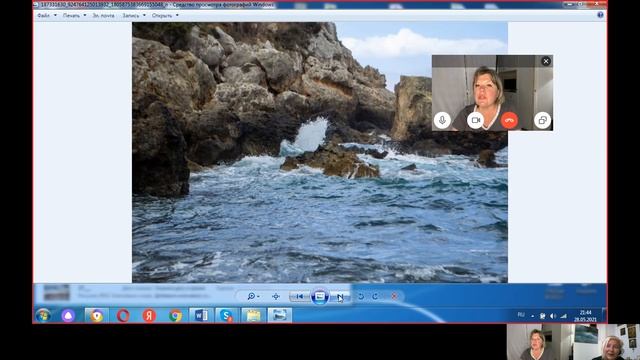This screenshot has width=640, height=360.
Task: Launch the purple Alice assistant in taskbar
Action: pyautogui.click(x=68, y=316)
